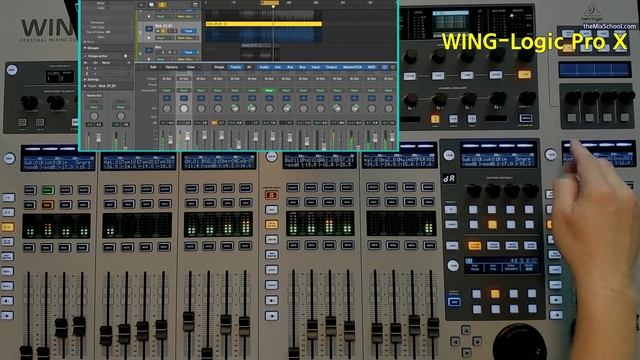This screenshot has height=360, width=640.
Task: Click the Kick track's instrument icon
Action: click(149, 29)
